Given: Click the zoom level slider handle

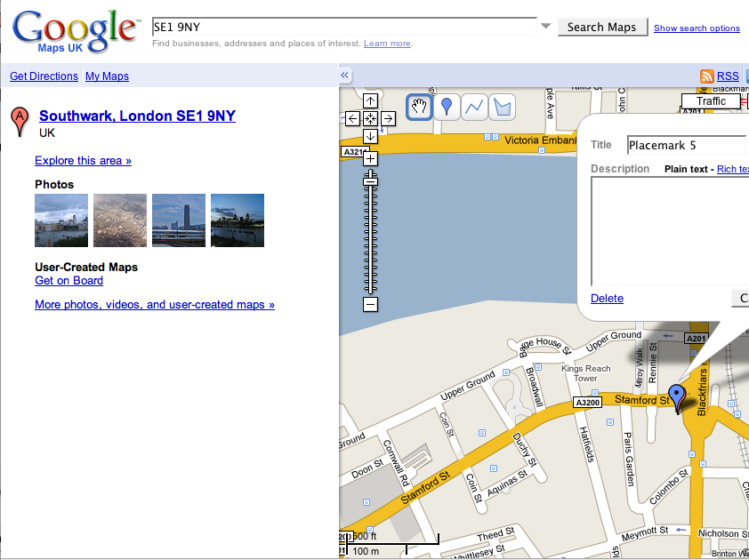Looking at the screenshot, I should 371,181.
